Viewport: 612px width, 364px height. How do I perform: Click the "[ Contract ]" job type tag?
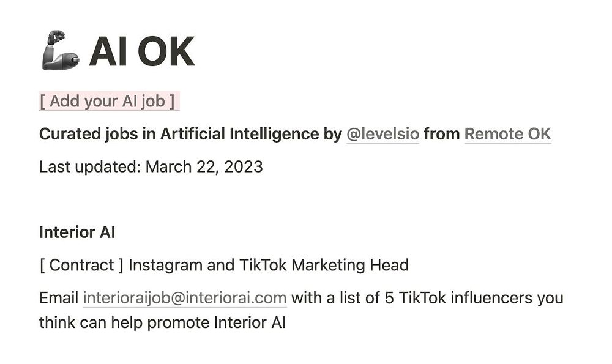click(x=81, y=266)
